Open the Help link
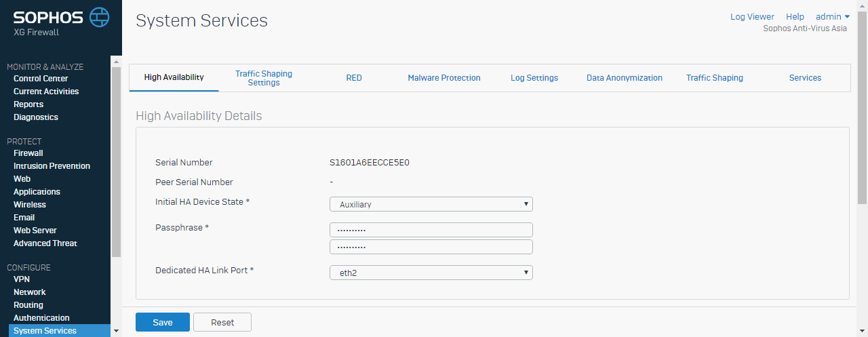Viewport: 868px width, 337px height. point(795,17)
